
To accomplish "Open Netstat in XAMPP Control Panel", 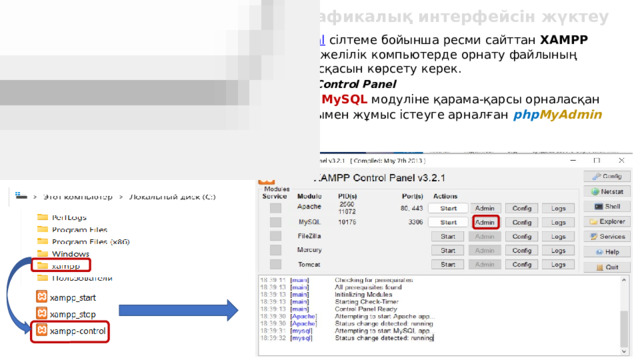I will (x=607, y=191).
